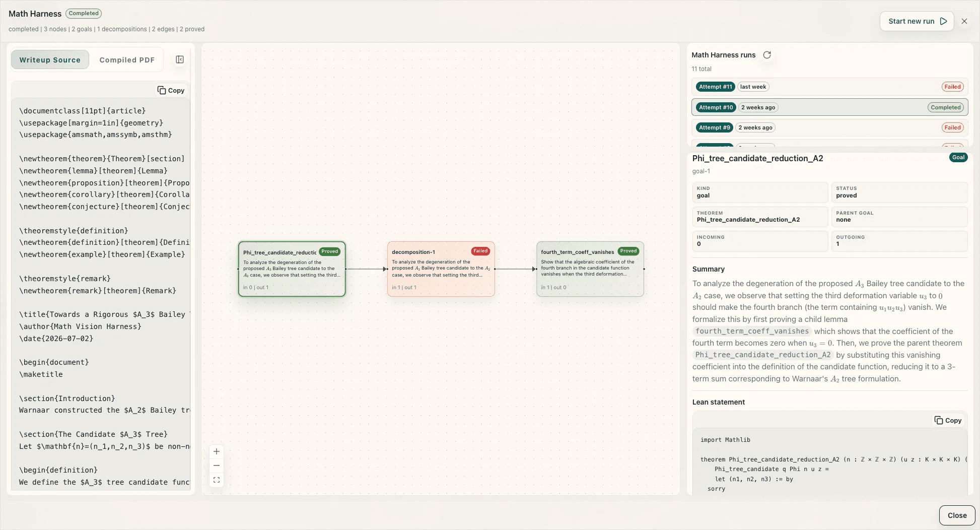The width and height of the screenshot is (980, 530).
Task: Click the Lean statement heading
Action: 718,402
